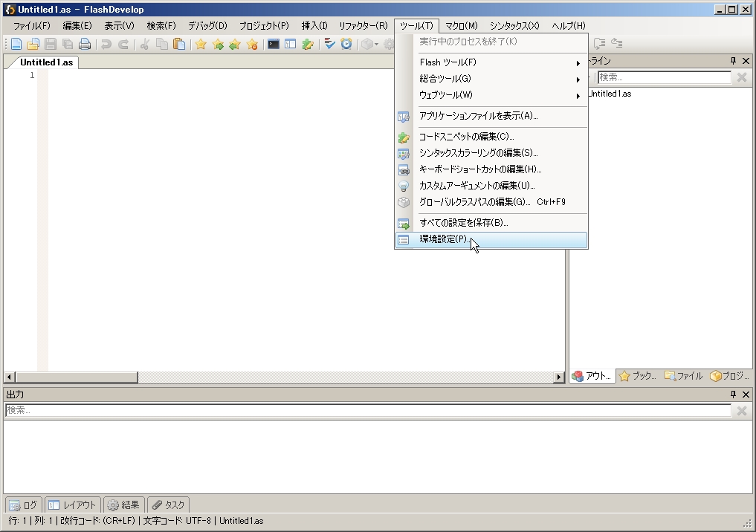Click the syntax check checkmark icon
This screenshot has height=532, width=756.
[329, 45]
